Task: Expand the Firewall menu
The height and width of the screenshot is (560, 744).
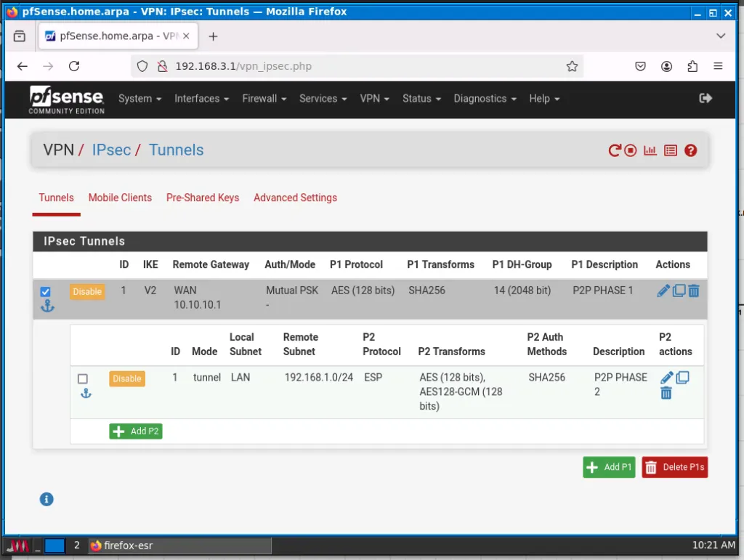Action: (264, 99)
